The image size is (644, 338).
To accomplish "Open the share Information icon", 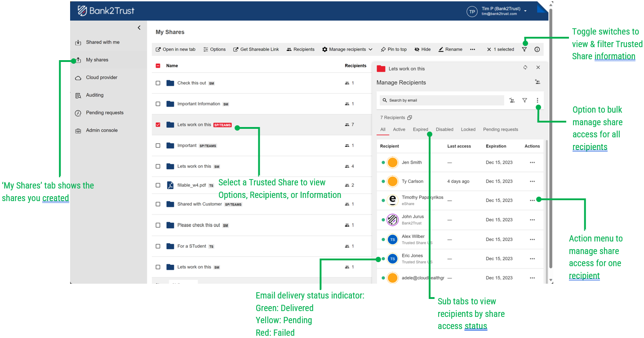I will click(537, 49).
